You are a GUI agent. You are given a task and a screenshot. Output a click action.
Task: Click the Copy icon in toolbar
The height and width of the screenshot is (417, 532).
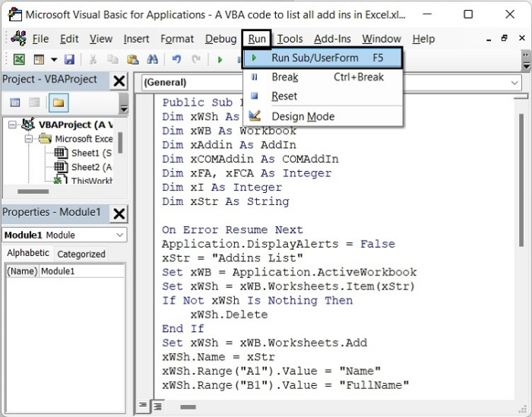pyautogui.click(x=112, y=60)
